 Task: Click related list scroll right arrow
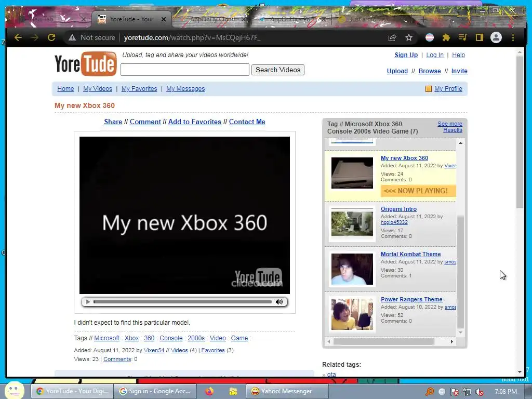tap(451, 341)
